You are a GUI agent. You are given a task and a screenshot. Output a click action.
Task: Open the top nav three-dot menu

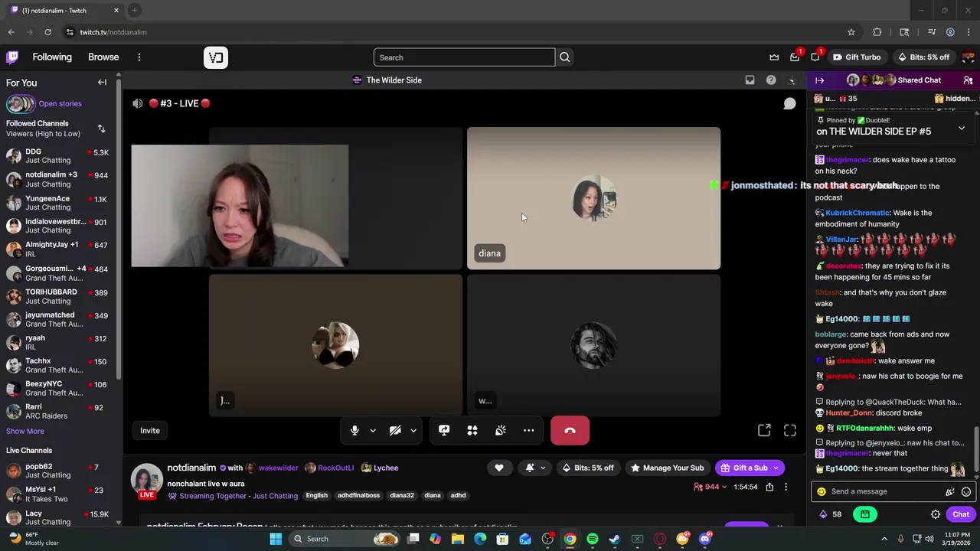point(139,57)
